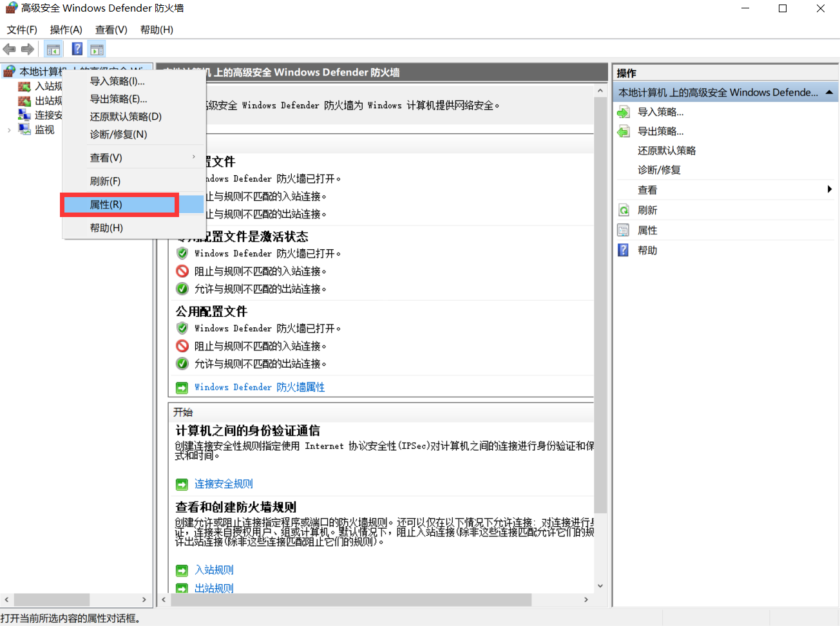840x626 pixels.
Task: Toggle the action pane toolbar icon
Action: (x=97, y=49)
